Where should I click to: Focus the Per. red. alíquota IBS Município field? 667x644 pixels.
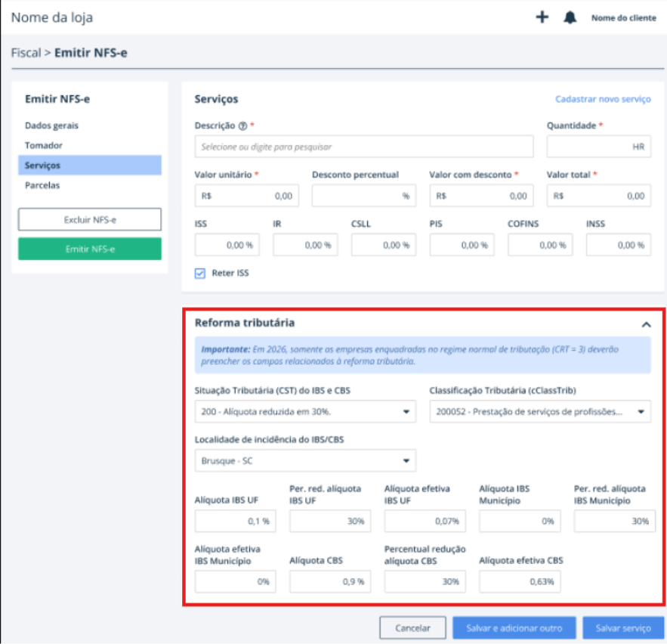click(615, 521)
